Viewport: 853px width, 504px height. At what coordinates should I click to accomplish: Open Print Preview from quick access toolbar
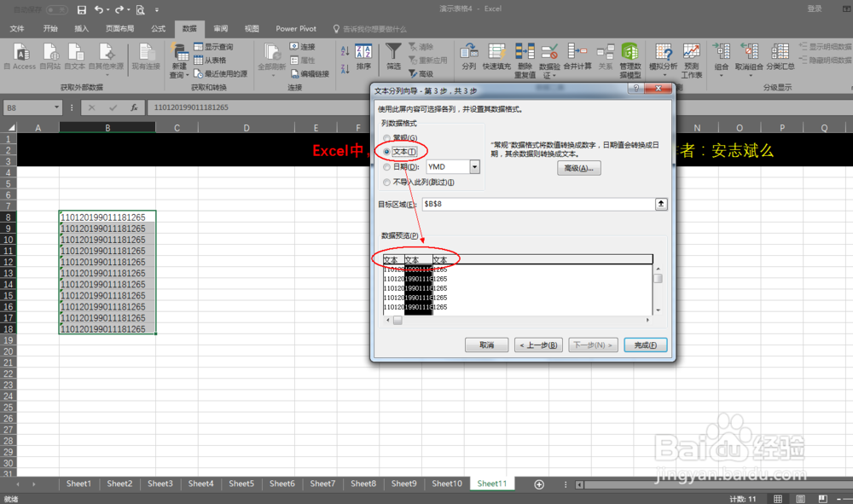pos(141,9)
